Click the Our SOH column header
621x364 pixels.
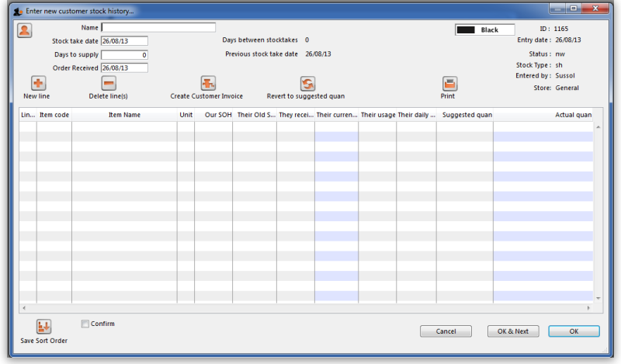coord(214,115)
